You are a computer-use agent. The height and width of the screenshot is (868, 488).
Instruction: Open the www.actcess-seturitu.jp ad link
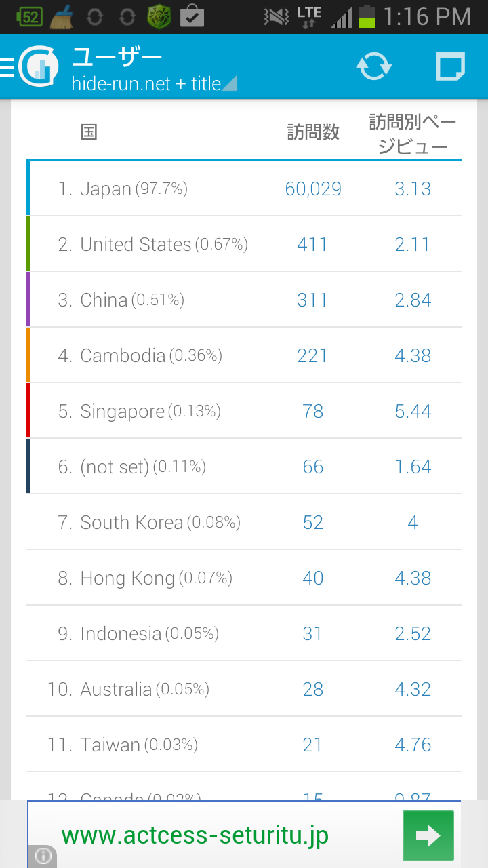pyautogui.click(x=195, y=835)
